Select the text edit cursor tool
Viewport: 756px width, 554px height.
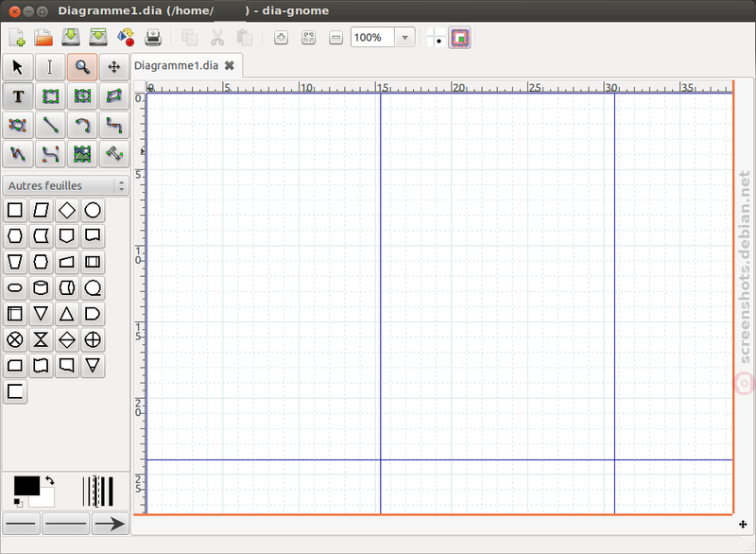point(50,67)
